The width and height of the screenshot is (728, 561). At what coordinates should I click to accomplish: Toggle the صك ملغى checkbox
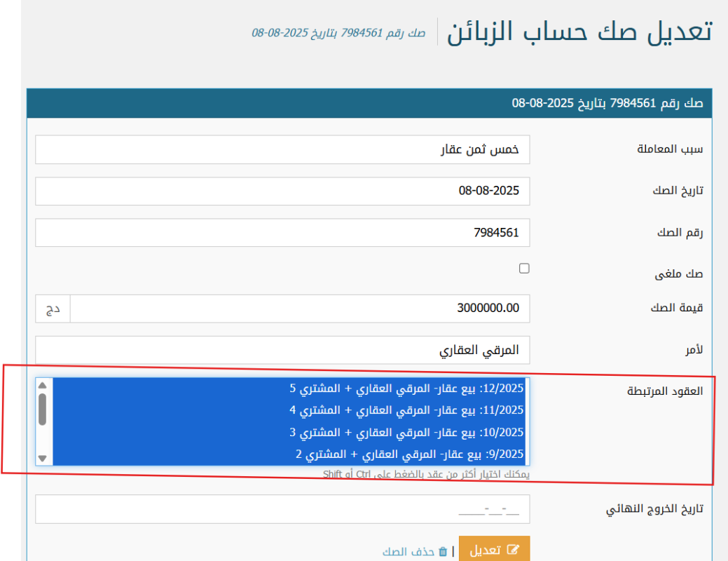(524, 268)
